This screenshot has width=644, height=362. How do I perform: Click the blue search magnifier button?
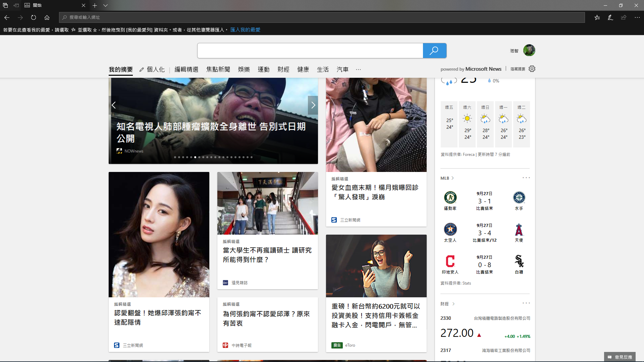pyautogui.click(x=434, y=51)
